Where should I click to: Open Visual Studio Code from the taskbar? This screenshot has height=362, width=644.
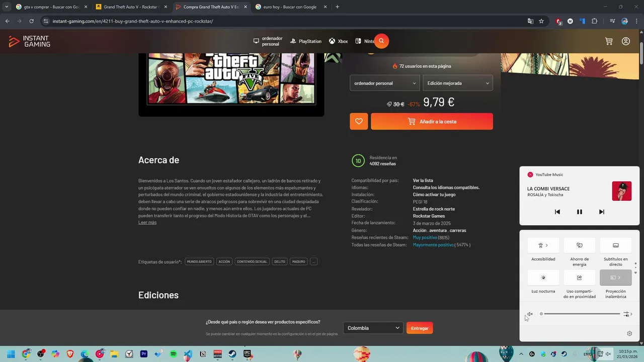tap(188, 354)
